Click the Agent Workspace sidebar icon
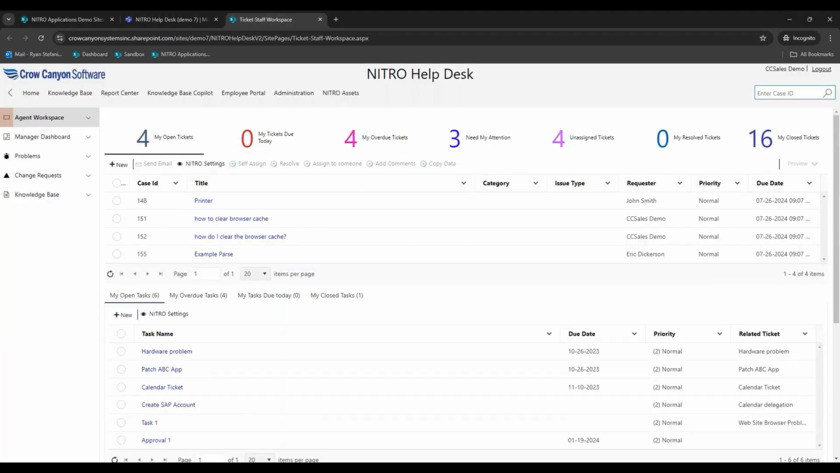 point(6,117)
